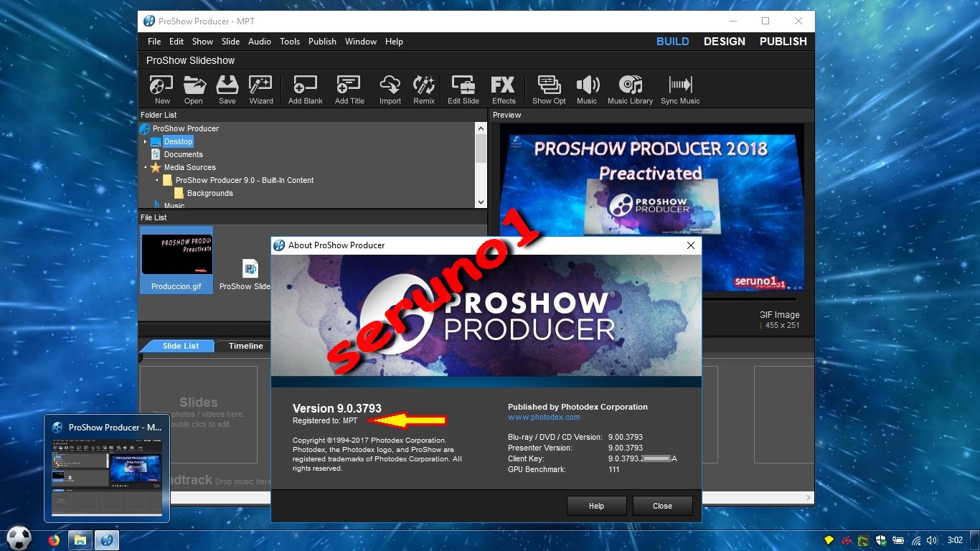980x551 pixels.
Task: Click the Import toolbar icon
Action: click(390, 90)
